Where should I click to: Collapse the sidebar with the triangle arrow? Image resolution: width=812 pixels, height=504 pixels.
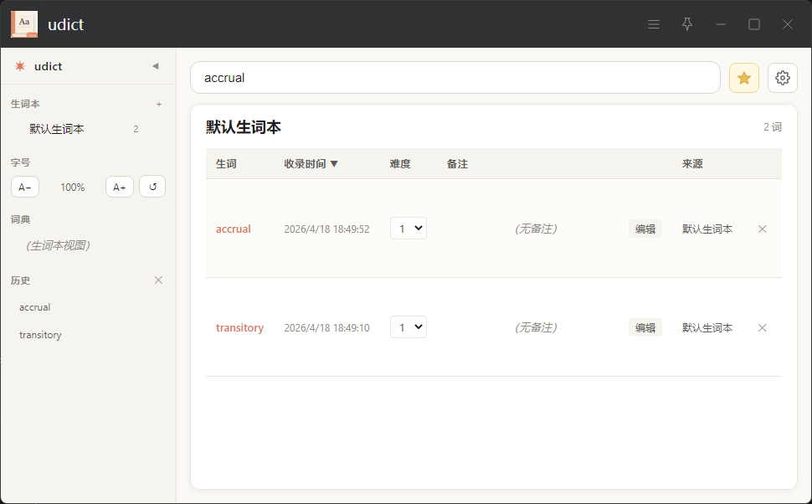155,66
